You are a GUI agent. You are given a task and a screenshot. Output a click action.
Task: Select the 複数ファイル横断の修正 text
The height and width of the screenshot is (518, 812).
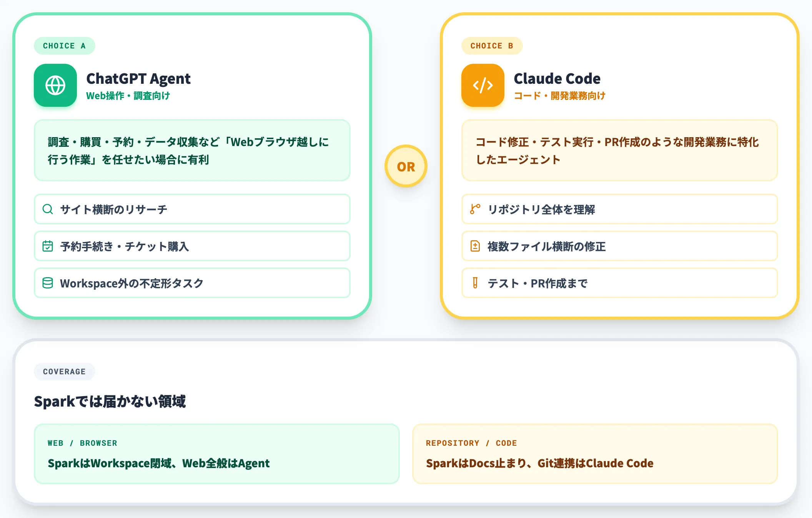point(547,246)
